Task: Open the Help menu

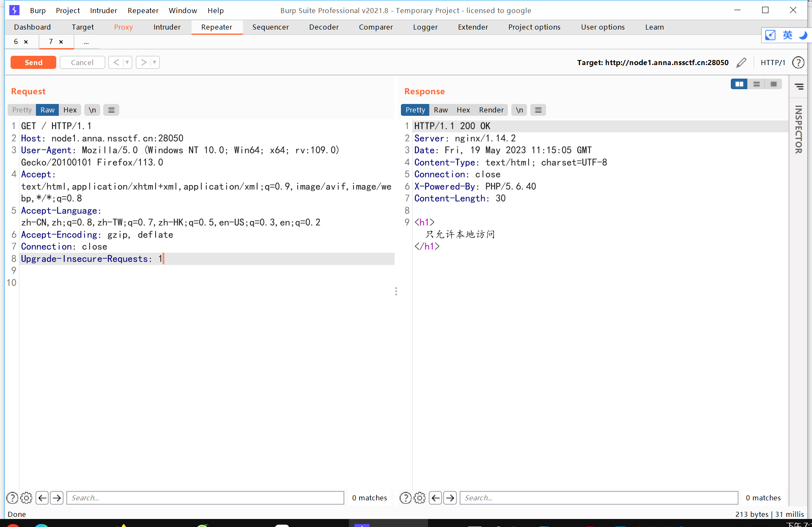Action: pos(216,11)
